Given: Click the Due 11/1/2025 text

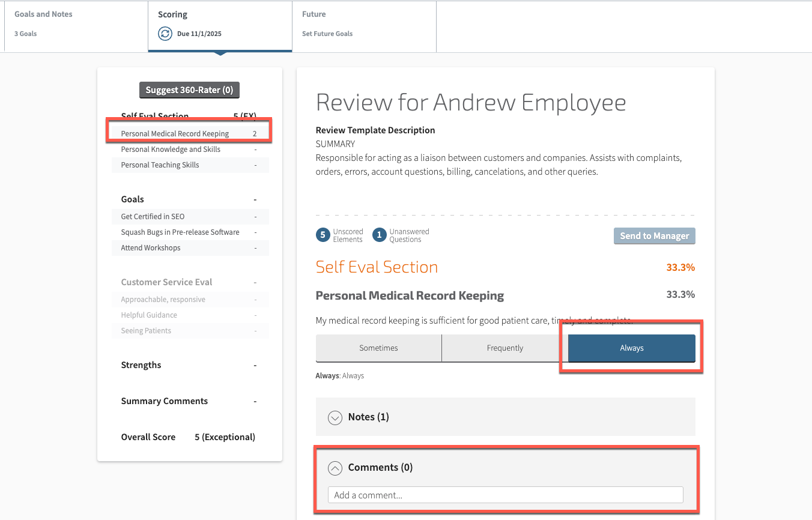Looking at the screenshot, I should point(199,34).
